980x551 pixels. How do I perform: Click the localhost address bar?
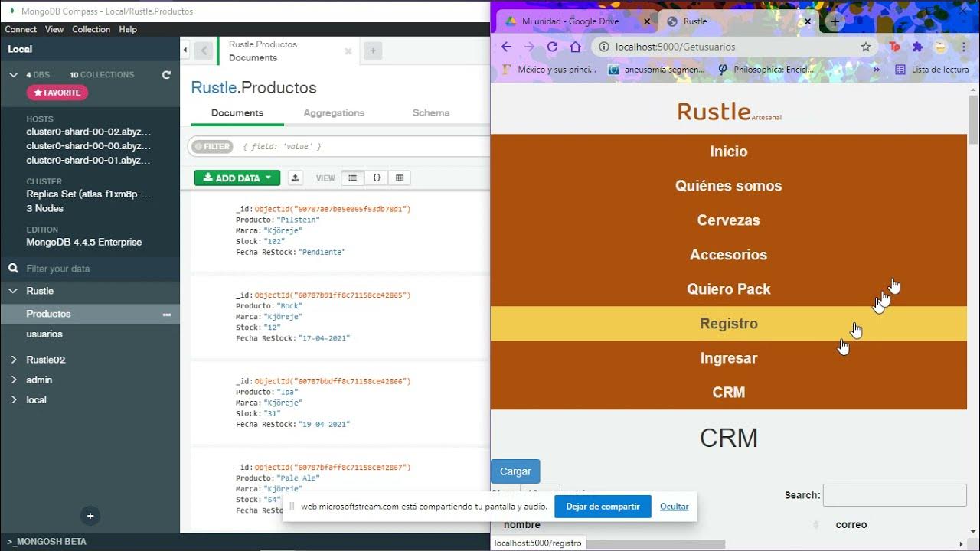[x=735, y=47]
